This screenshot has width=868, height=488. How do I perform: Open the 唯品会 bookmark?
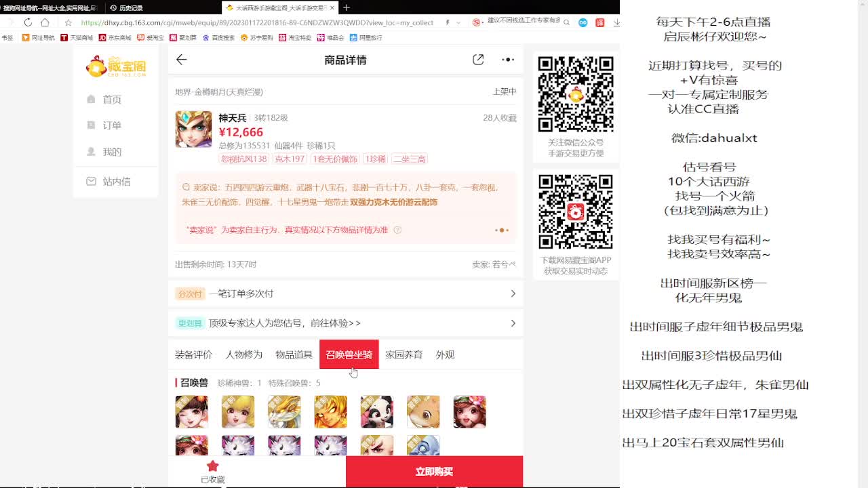coord(331,38)
